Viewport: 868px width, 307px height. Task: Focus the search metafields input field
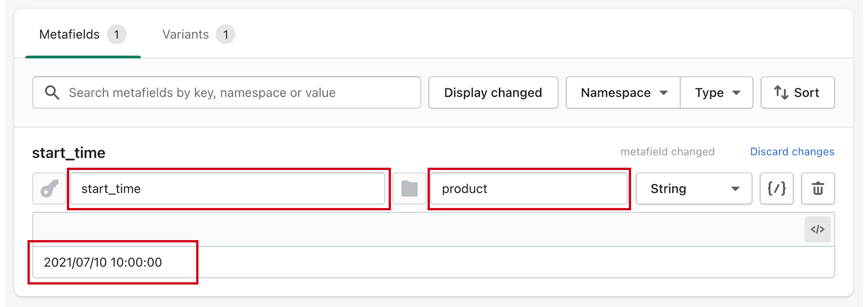(x=227, y=93)
